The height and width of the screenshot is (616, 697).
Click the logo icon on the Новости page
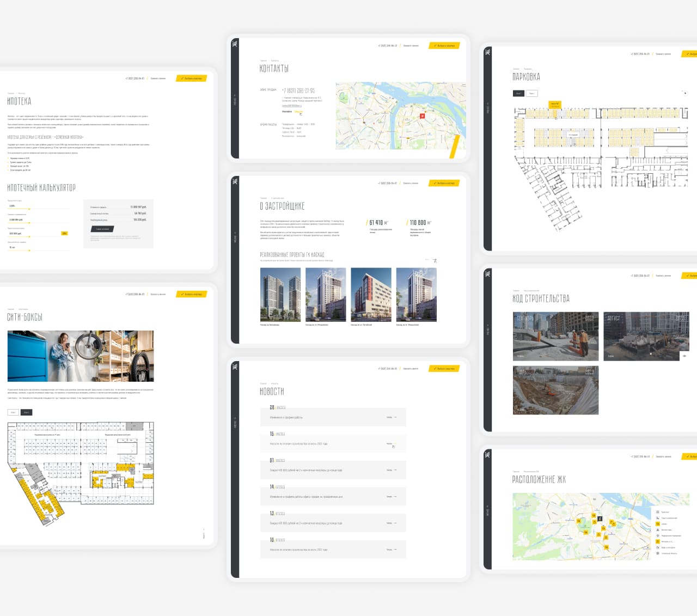click(235, 367)
